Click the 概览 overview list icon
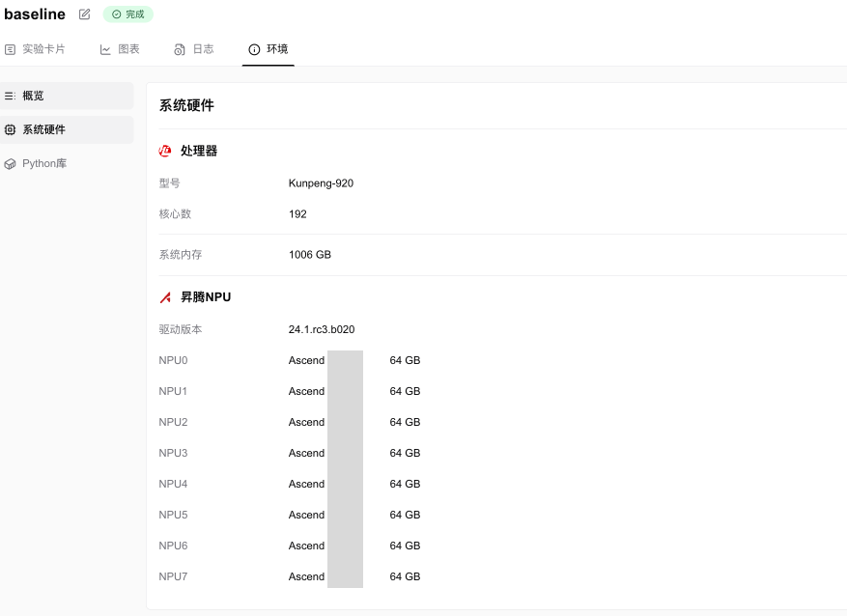Image resolution: width=847 pixels, height=616 pixels. (x=12, y=96)
